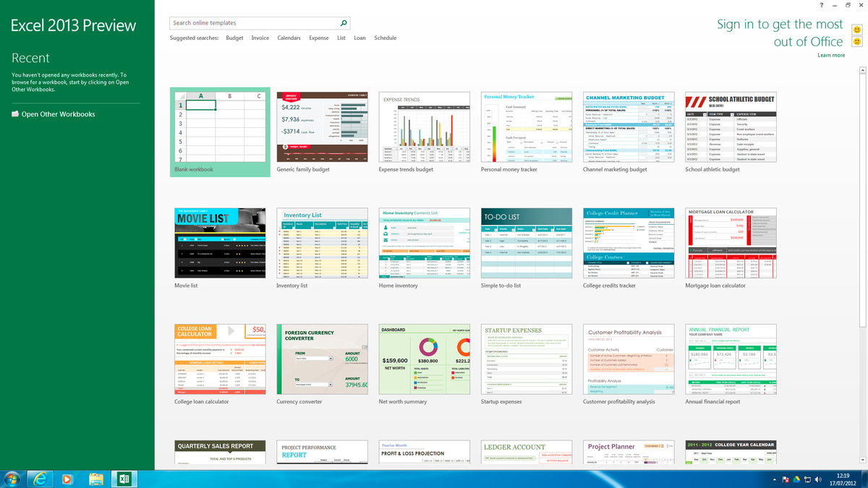868x488 pixels.
Task: Click the Excel icon in the taskbar
Action: (x=124, y=479)
